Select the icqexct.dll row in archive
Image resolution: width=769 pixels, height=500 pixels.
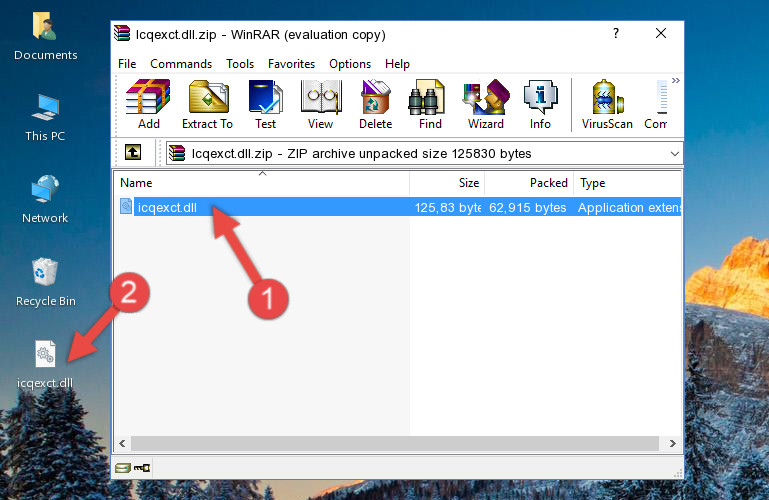coord(398,207)
